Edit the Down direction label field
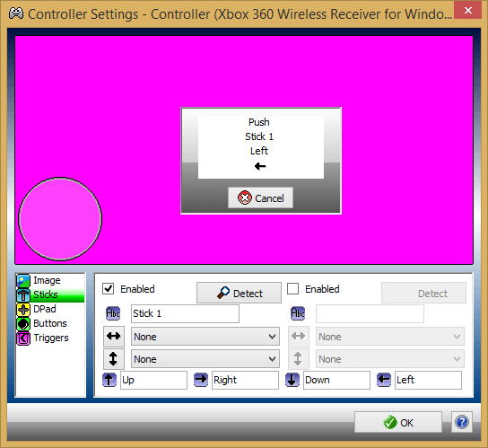 pos(336,380)
